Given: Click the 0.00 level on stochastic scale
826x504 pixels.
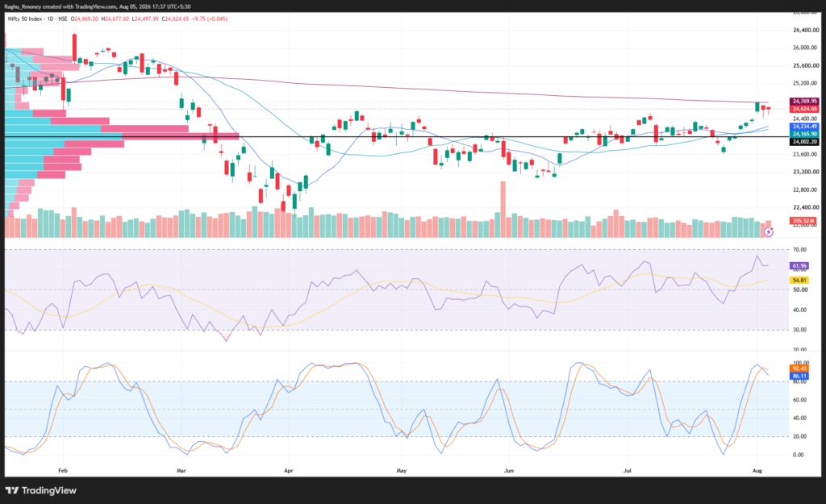Looking at the screenshot, I should click(x=799, y=455).
